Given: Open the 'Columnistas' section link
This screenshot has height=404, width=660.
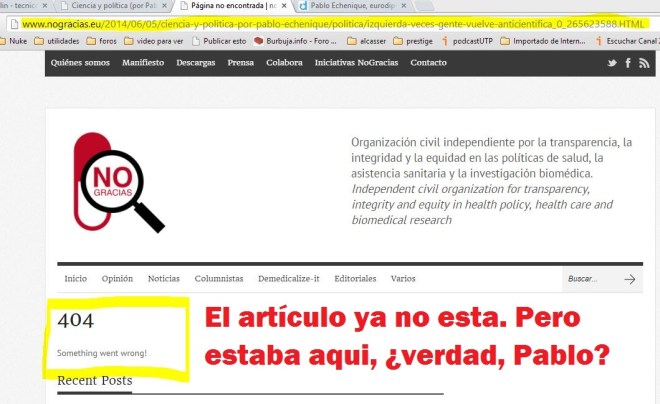Looking at the screenshot, I should pyautogui.click(x=219, y=279).
